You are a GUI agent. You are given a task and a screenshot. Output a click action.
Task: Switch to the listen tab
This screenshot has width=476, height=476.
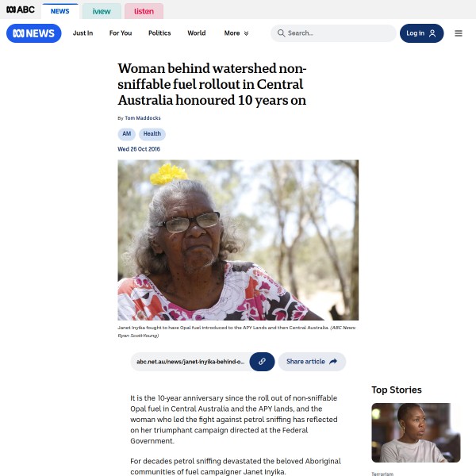(144, 11)
